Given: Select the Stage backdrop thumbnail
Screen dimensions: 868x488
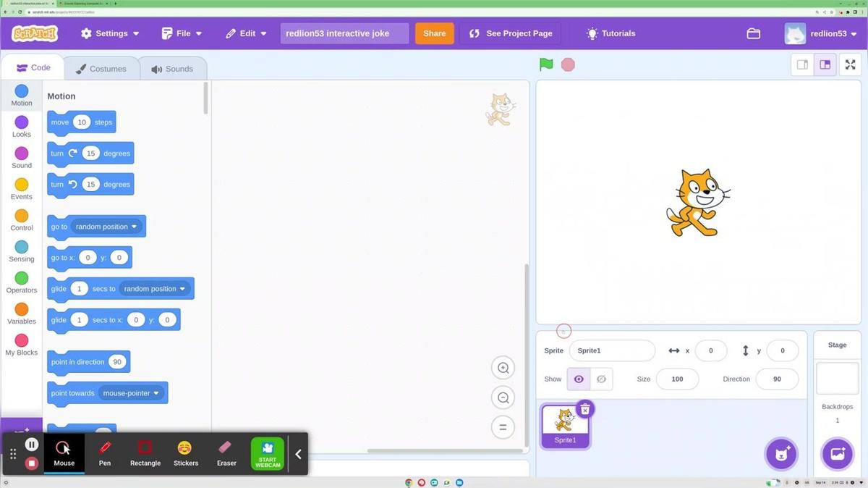Looking at the screenshot, I should tap(837, 378).
